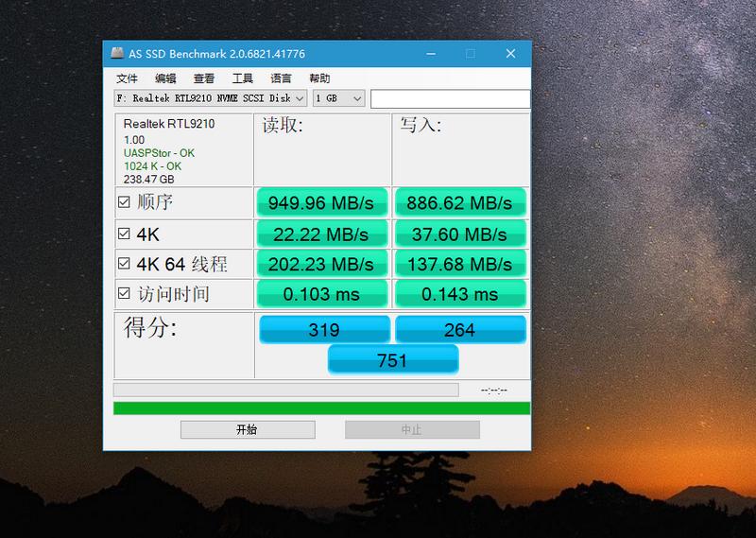Toggle the 4K 64 线程 checkbox

tap(124, 264)
